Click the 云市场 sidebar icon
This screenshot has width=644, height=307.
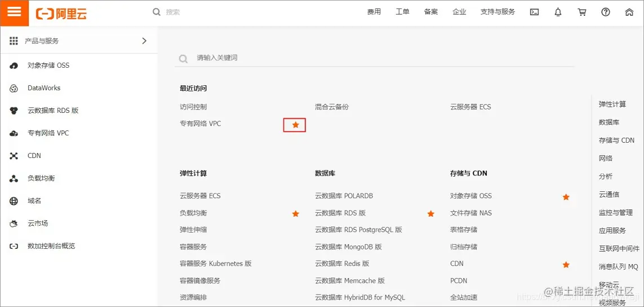pyautogui.click(x=14, y=224)
